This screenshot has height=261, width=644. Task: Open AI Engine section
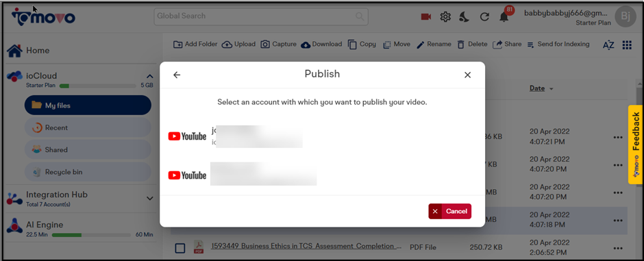(45, 225)
